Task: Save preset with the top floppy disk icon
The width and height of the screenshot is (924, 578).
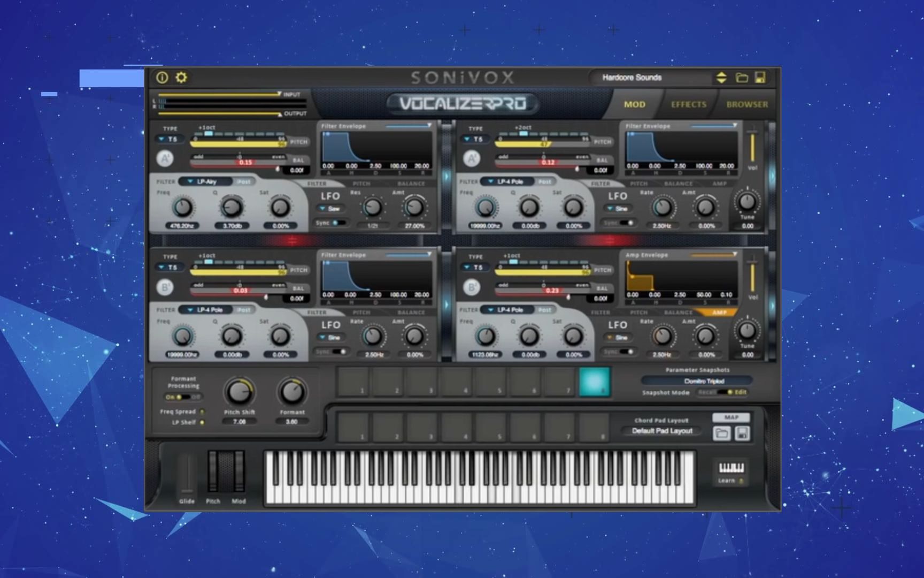Action: click(760, 78)
